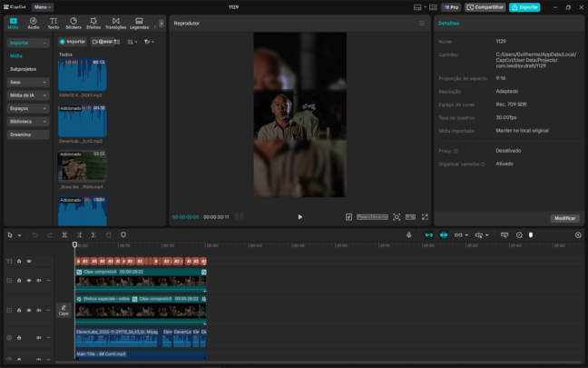
Task: Click the Exportar button
Action: coord(524,6)
